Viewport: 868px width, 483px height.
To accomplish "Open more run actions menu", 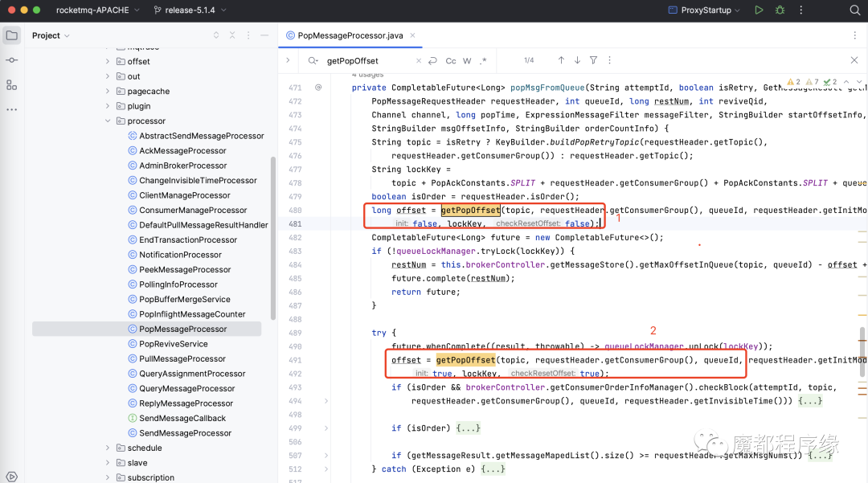I will coord(800,10).
